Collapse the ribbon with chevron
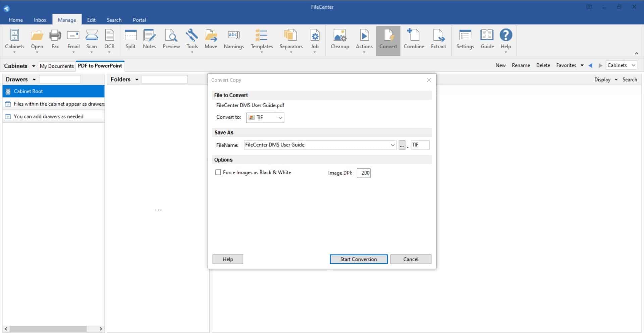This screenshot has height=333, width=644. point(636,53)
